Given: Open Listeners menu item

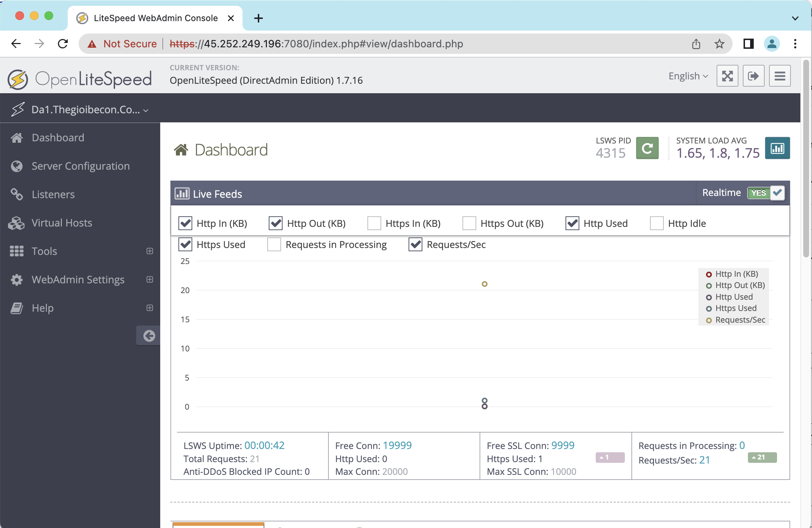Looking at the screenshot, I should click(80, 194).
